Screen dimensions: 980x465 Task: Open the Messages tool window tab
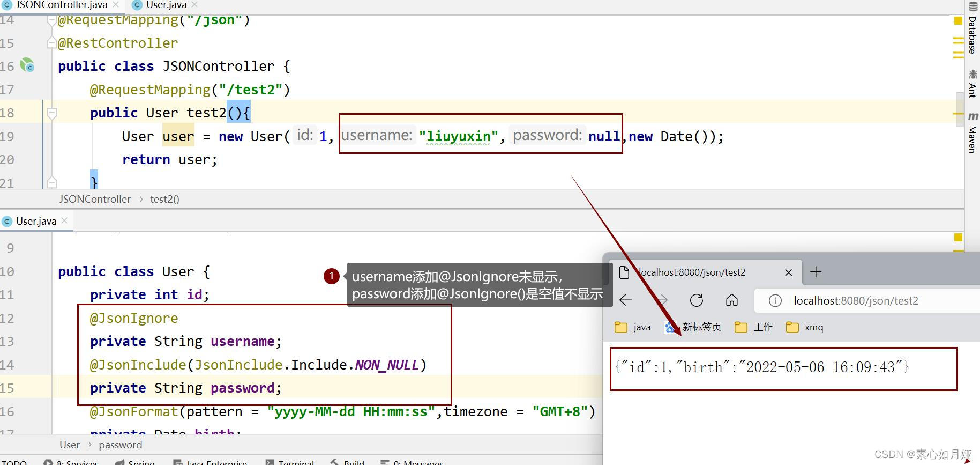[412, 462]
